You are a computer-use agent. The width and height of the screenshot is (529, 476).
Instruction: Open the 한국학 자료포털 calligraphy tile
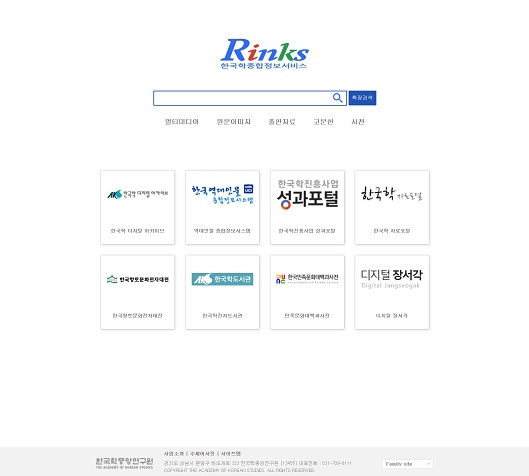pos(392,207)
